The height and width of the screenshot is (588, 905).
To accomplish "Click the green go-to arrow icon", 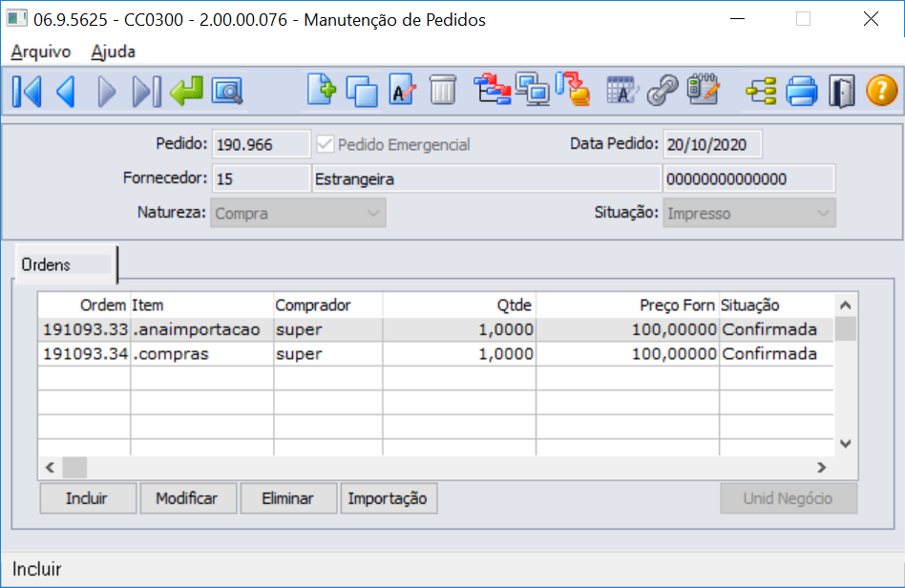I will (186, 91).
